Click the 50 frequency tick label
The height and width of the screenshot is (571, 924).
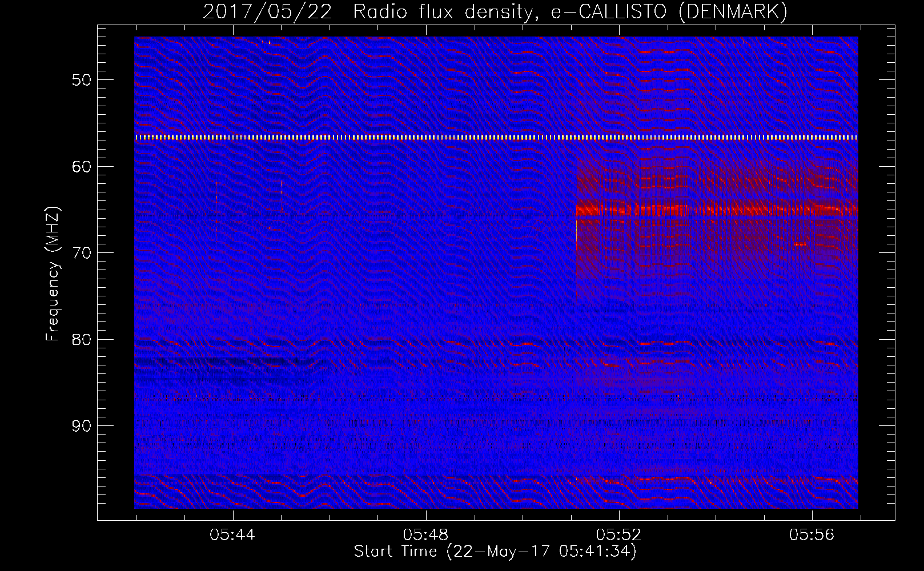(x=82, y=80)
